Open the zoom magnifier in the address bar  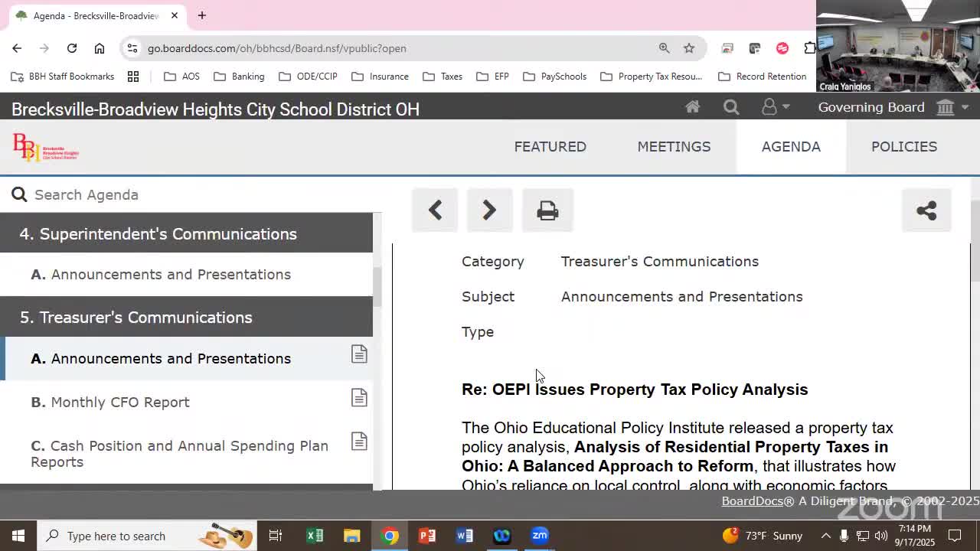pos(664,48)
